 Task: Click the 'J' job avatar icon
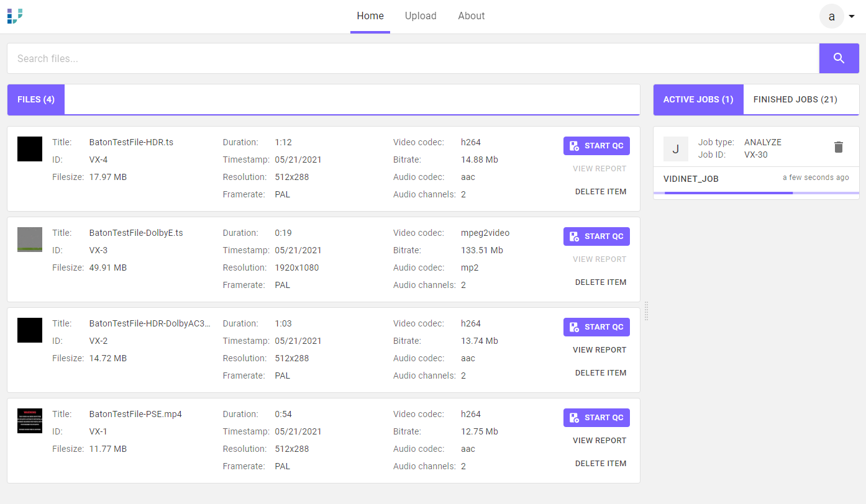(x=675, y=149)
